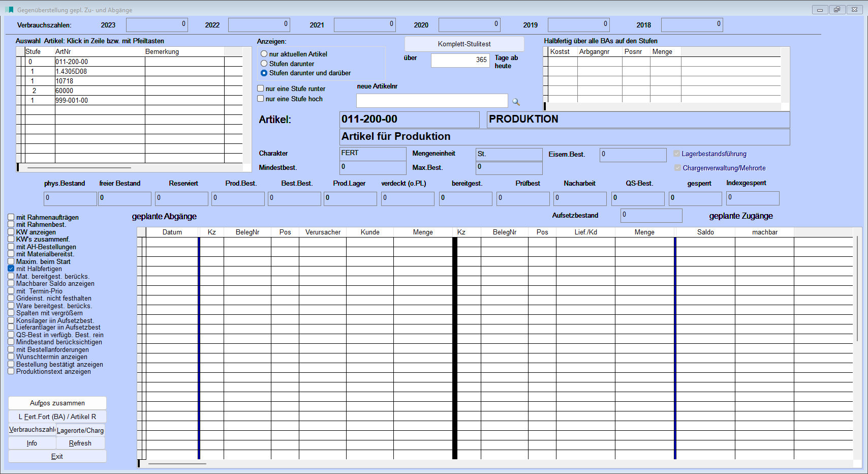Restore the window using the title bar button
Screen dimensions: 868x474
click(x=836, y=10)
